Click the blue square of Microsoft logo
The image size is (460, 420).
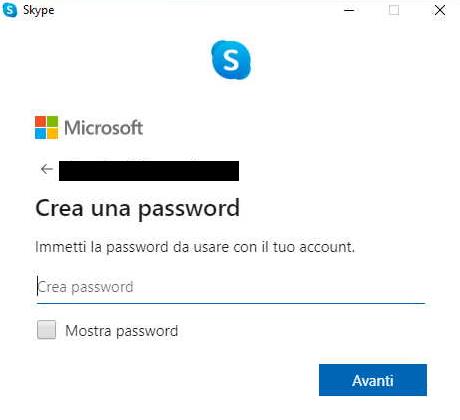point(40,133)
